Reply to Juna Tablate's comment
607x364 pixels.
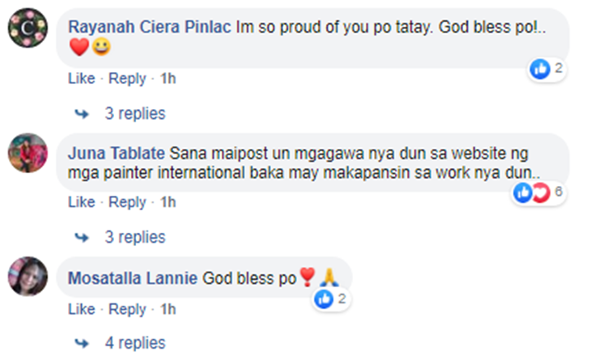point(127,202)
